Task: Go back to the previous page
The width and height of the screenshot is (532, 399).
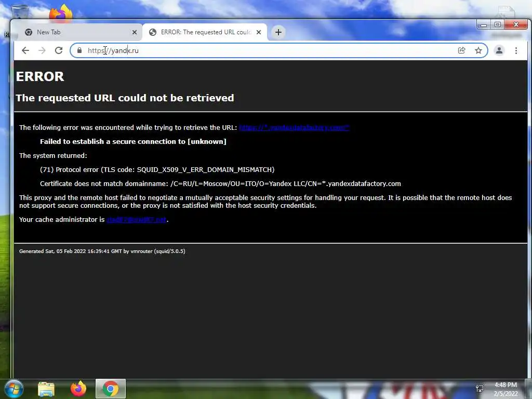Action: click(25, 50)
